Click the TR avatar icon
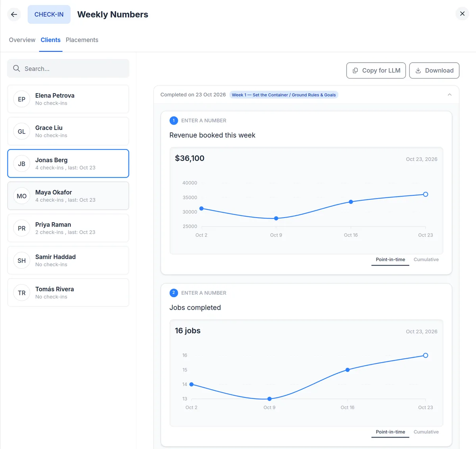Image resolution: width=476 pixels, height=449 pixels. coord(22,293)
